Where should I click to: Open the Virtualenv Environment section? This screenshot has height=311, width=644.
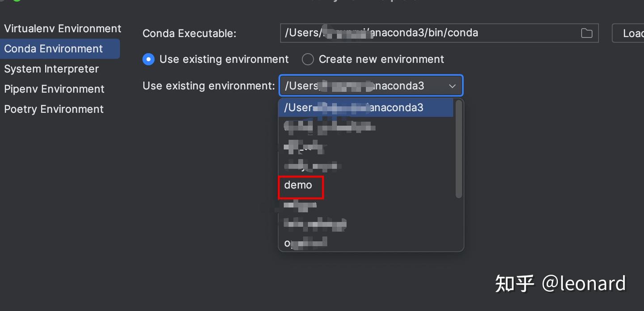63,29
